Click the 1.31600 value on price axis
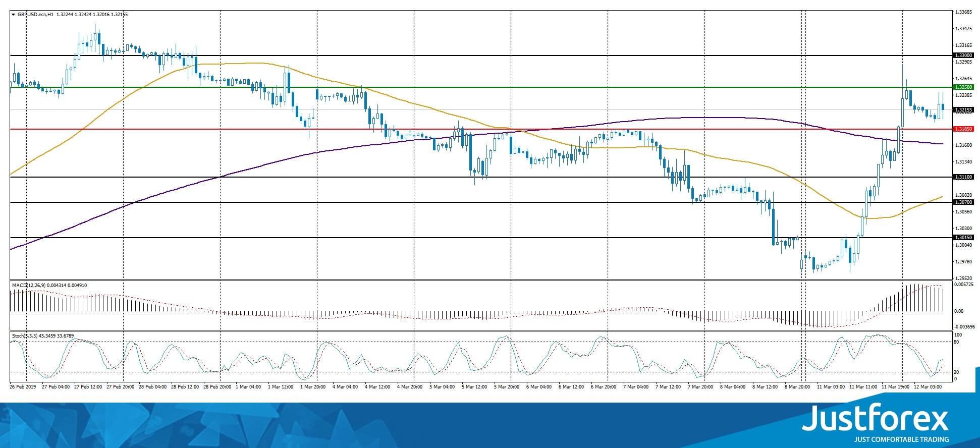 pos(964,145)
